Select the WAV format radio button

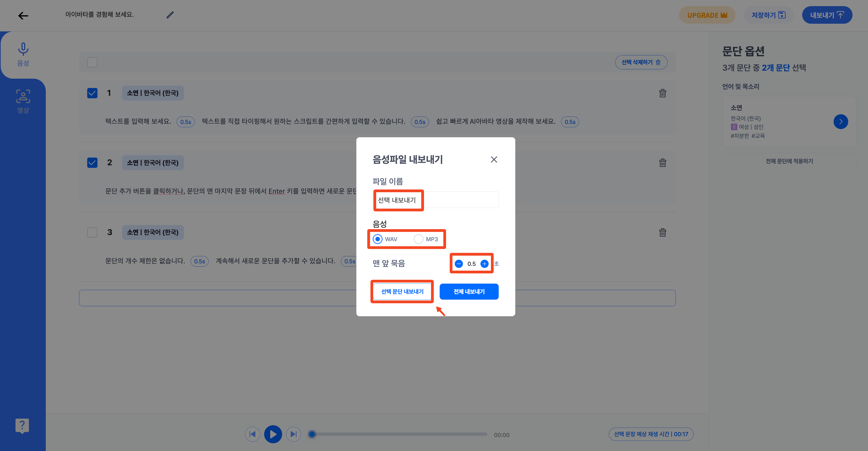point(377,239)
